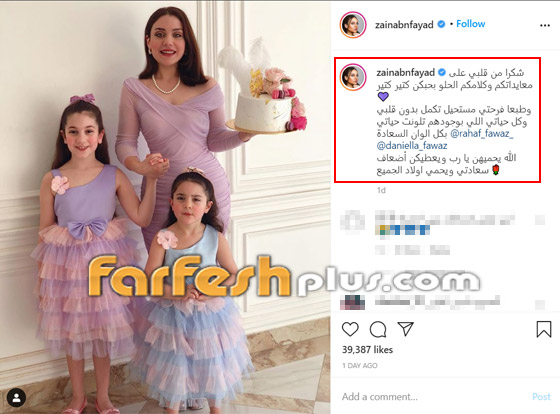Open the three-dot more options menu
Image resolution: width=560 pixels, height=414 pixels.
[x=545, y=25]
